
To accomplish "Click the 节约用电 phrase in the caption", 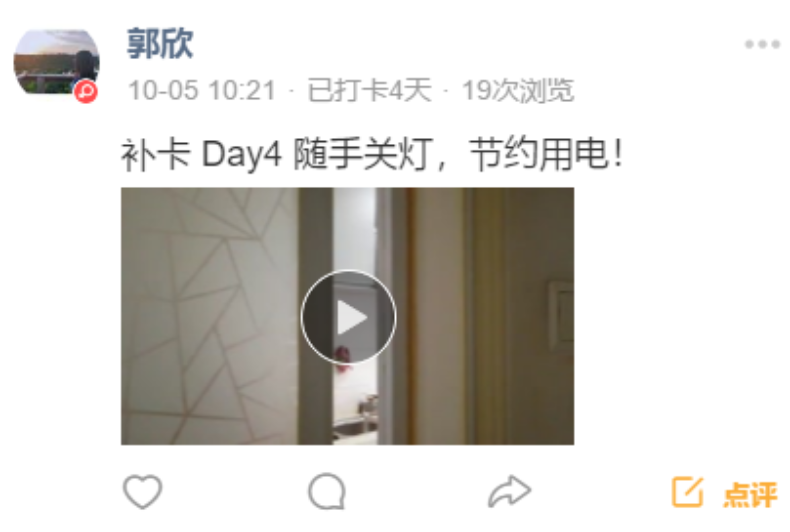I will pos(538,154).
